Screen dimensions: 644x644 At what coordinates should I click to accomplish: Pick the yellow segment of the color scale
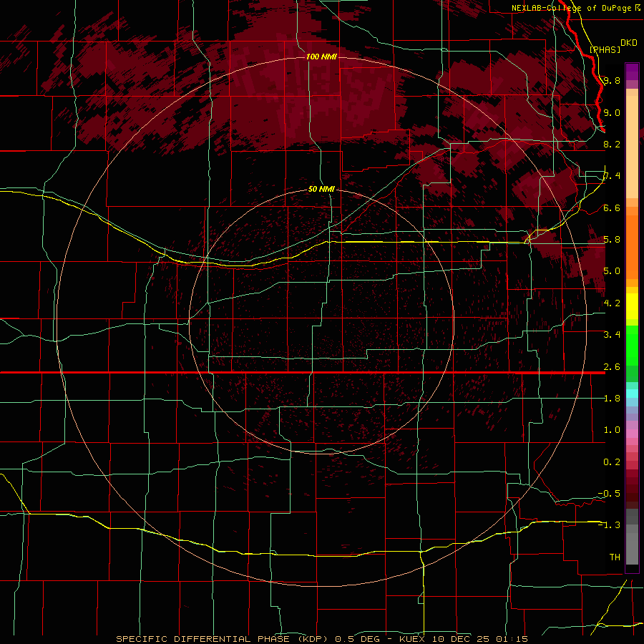point(632,306)
